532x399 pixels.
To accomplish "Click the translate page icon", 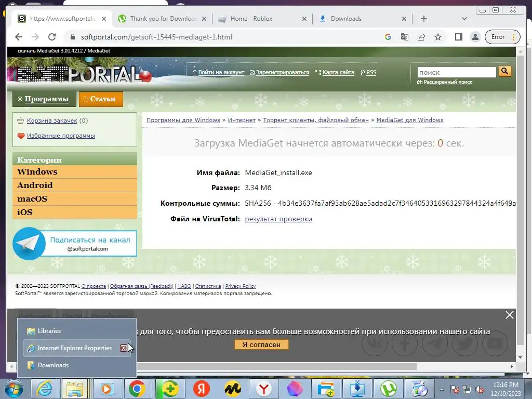I will point(404,37).
